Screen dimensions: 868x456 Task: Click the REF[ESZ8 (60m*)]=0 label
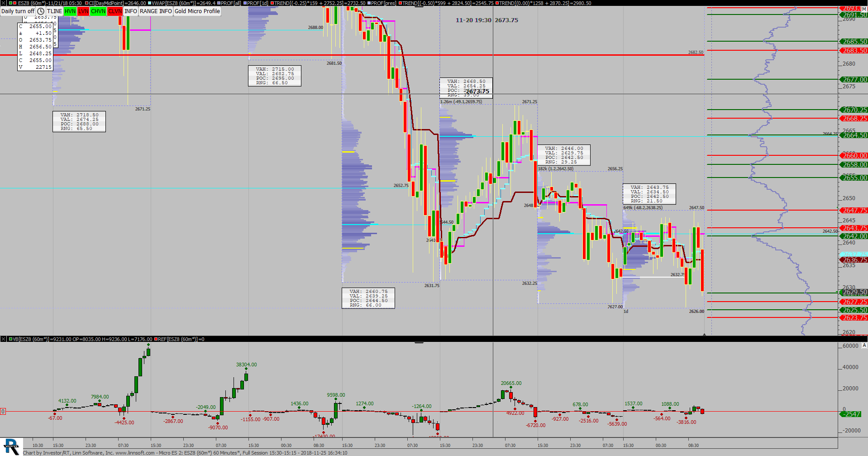(x=181, y=339)
